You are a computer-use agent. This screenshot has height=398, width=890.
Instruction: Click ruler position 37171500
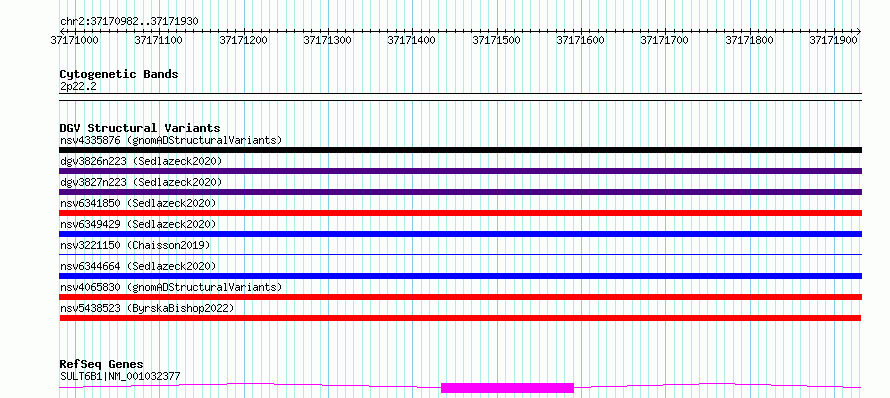pos(496,41)
